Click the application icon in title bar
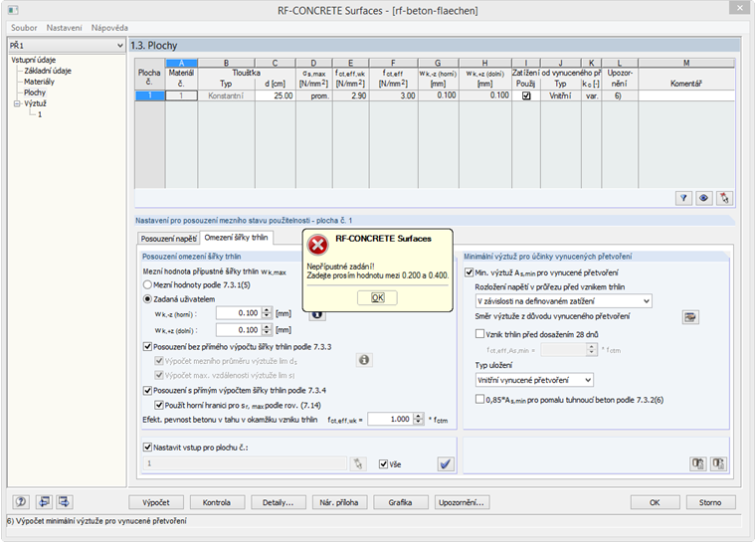Image resolution: width=756 pixels, height=542 pixels. [13, 10]
